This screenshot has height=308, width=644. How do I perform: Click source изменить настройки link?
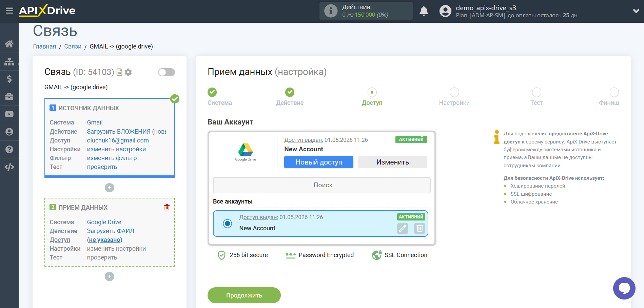116,149
